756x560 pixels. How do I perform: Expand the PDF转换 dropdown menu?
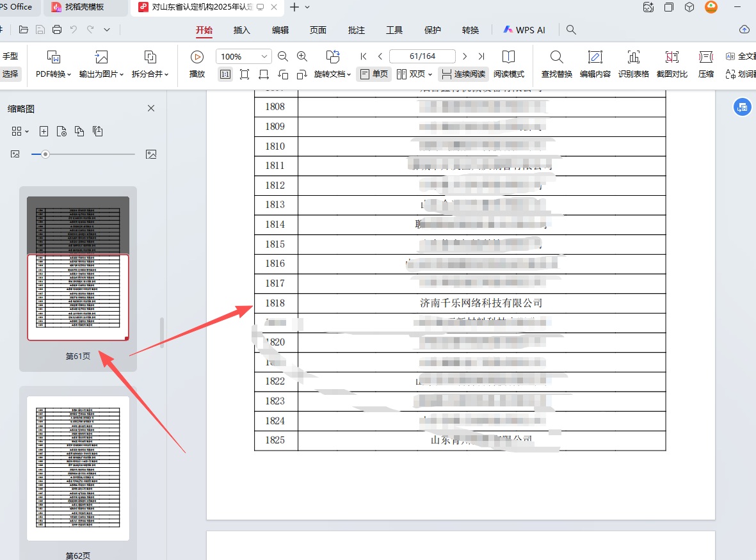click(53, 74)
